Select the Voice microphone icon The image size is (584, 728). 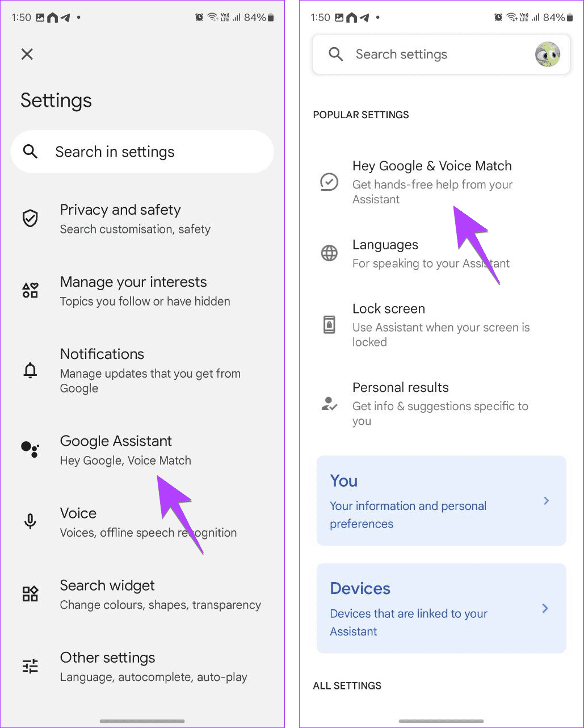(30, 521)
